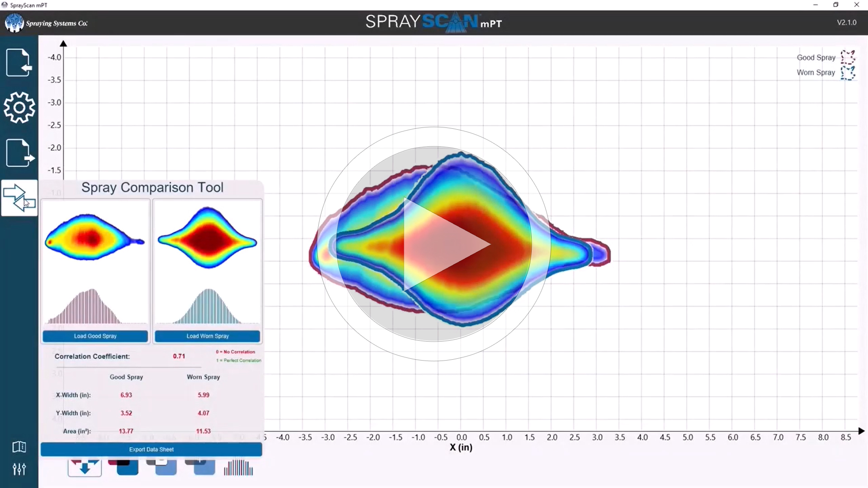Click the import file icon at sidebar top
The width and height of the screenshot is (868, 488).
click(19, 62)
